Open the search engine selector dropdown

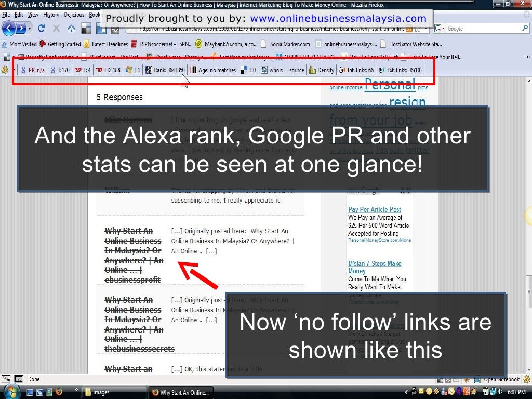coord(440,29)
